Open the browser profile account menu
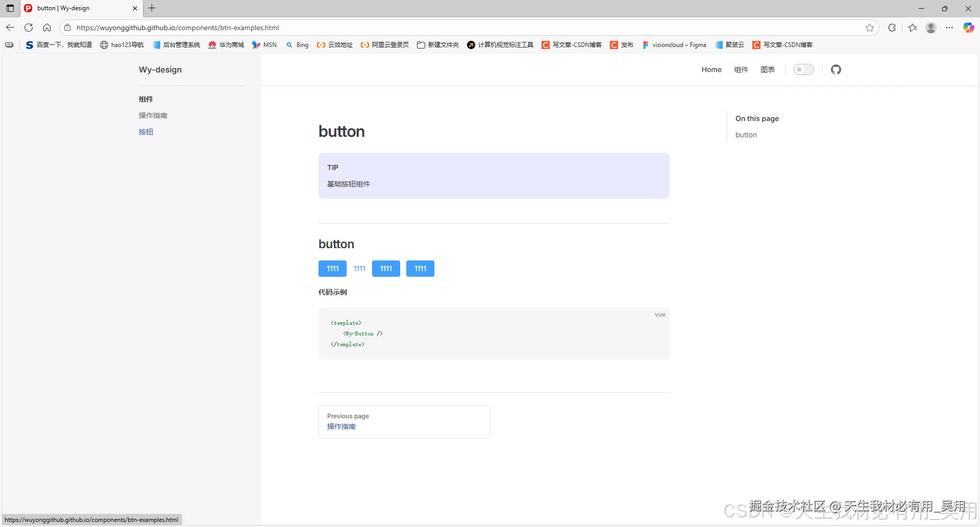The image size is (980, 527). click(931, 27)
